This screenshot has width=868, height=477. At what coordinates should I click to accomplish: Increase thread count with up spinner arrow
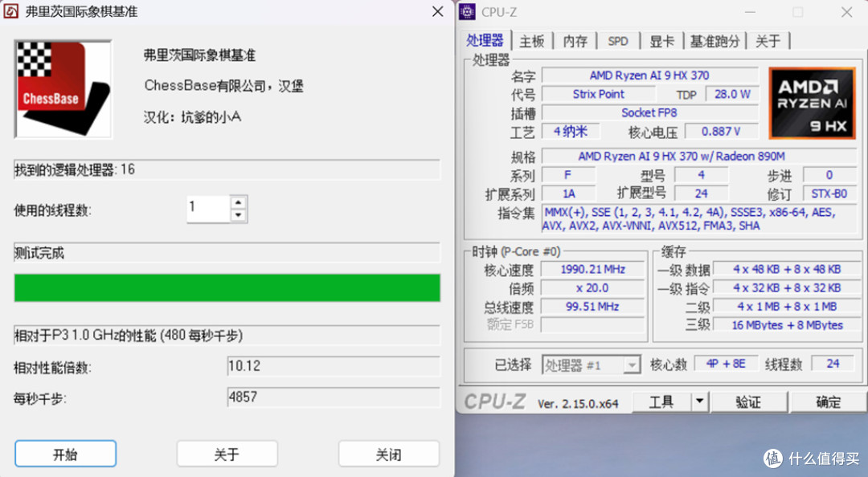pyautogui.click(x=239, y=202)
